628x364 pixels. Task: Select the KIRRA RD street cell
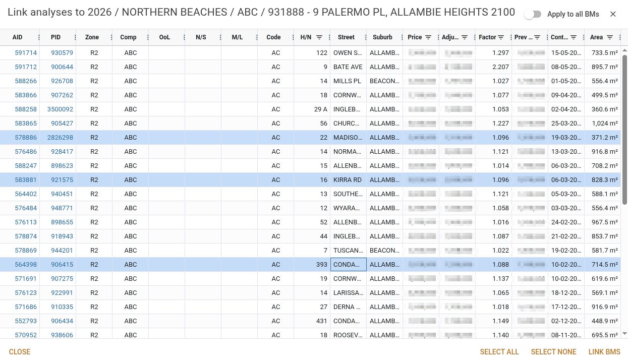pos(348,179)
